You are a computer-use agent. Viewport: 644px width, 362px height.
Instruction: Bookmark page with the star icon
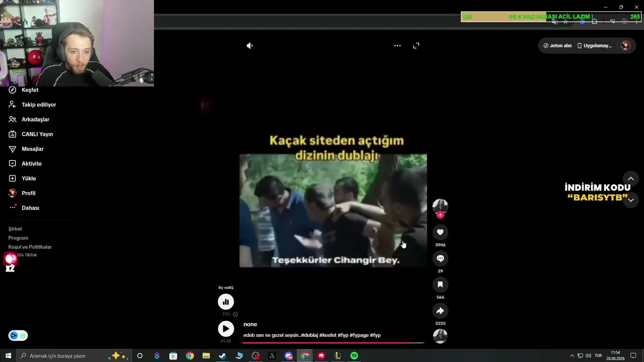tap(566, 22)
